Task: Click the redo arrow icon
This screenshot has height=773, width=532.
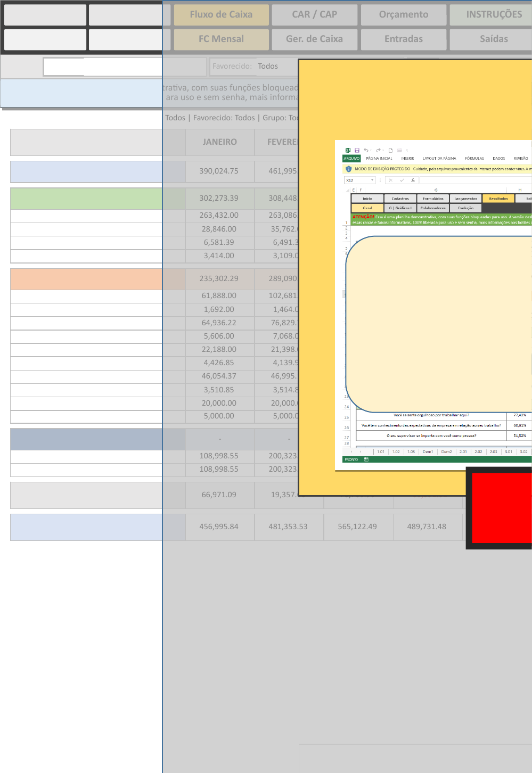Action: click(x=378, y=151)
